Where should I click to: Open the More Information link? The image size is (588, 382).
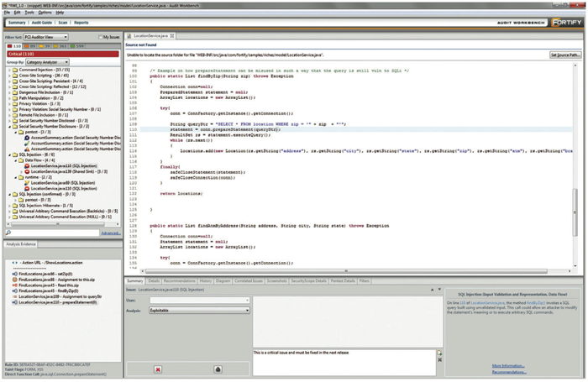[x=508, y=366]
